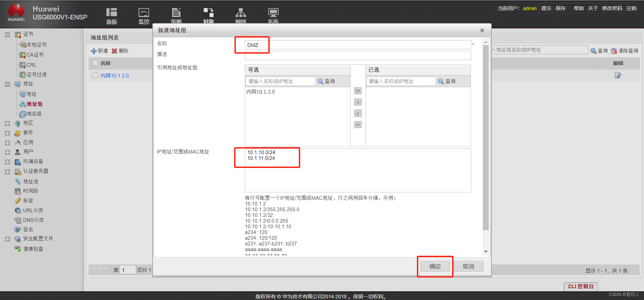The width and height of the screenshot is (644, 300).
Task: Expand the 用户 tree node
Action: pyautogui.click(x=7, y=152)
